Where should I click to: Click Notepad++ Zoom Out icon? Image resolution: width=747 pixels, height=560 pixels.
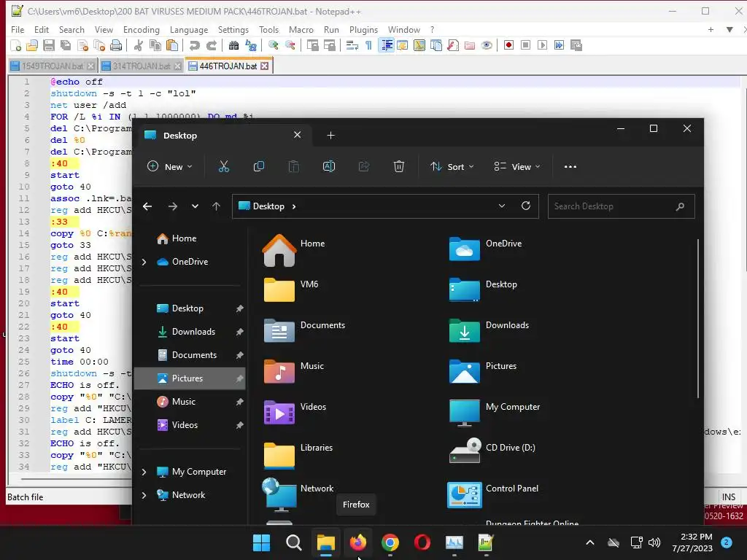290,45
